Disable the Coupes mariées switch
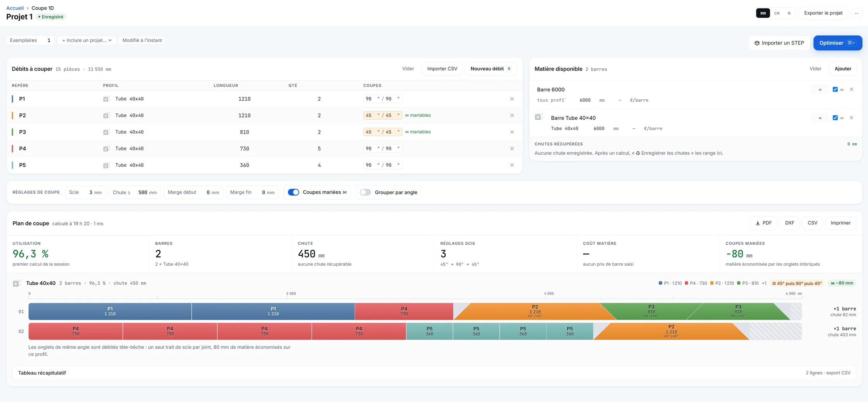The width and height of the screenshot is (868, 402). coord(293,192)
